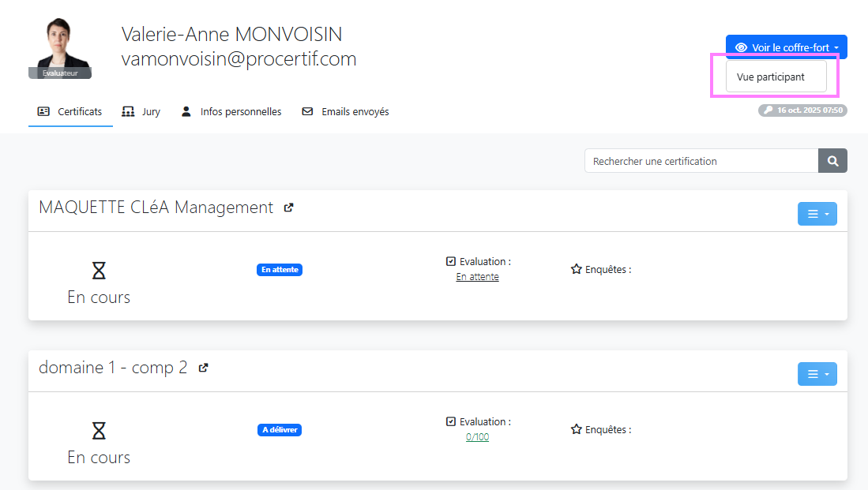
Task: Open the Emails envoyés tab
Action: (346, 112)
